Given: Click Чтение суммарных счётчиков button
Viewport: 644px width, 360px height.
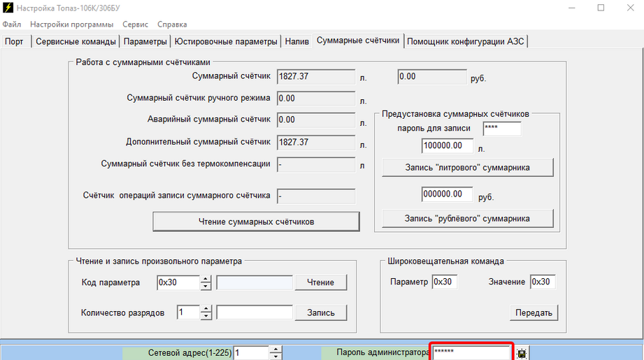Looking at the screenshot, I should click(257, 222).
